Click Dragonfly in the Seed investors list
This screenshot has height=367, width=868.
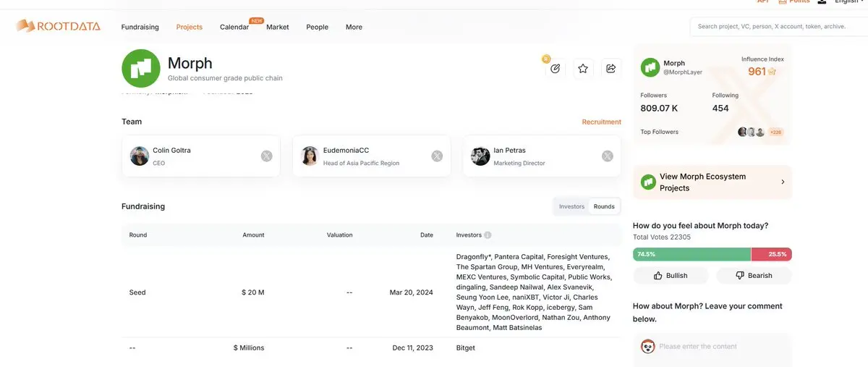(x=474, y=257)
